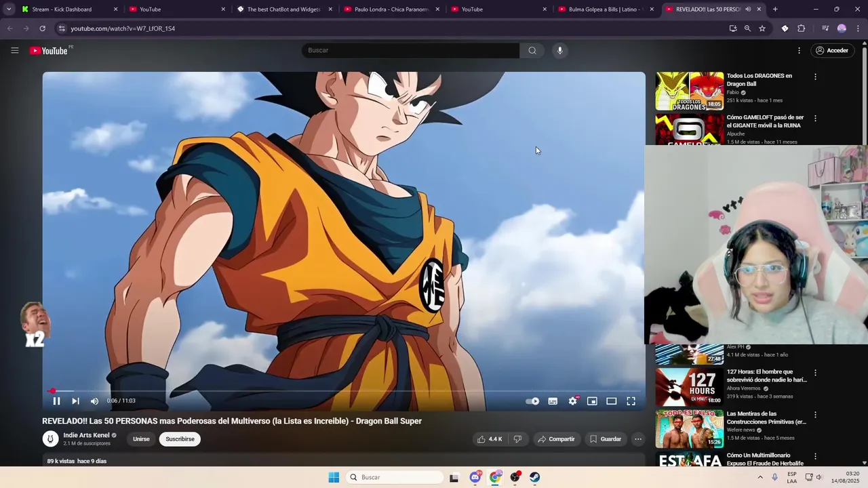Open the browser extensions puzzle icon
Image resolution: width=868 pixels, height=488 pixels.
click(x=802, y=28)
